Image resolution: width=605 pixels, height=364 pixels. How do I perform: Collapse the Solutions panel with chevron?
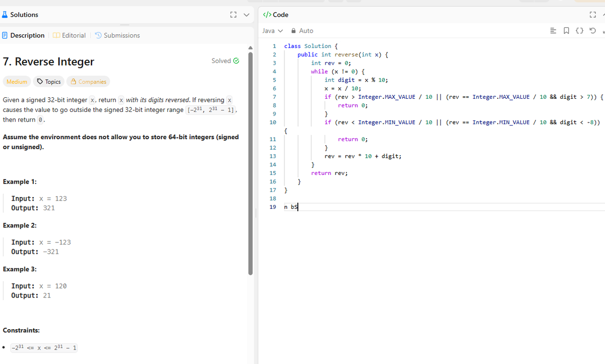[x=247, y=15]
